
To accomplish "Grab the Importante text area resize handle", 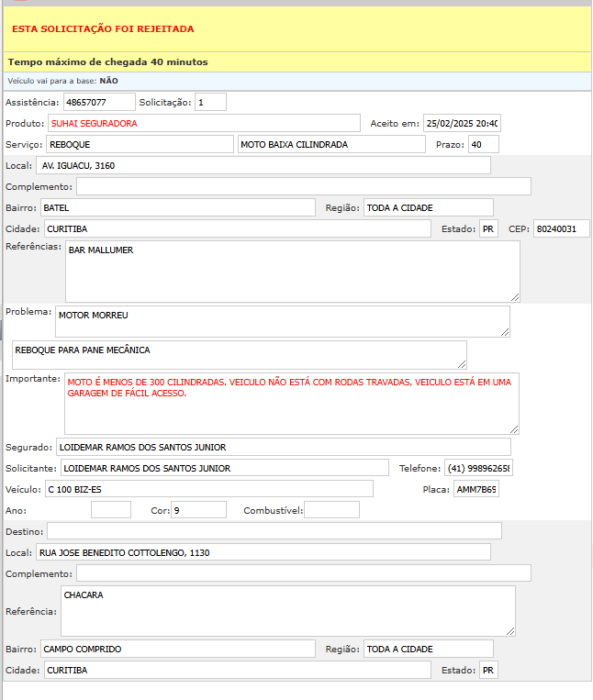I will (x=514, y=428).
